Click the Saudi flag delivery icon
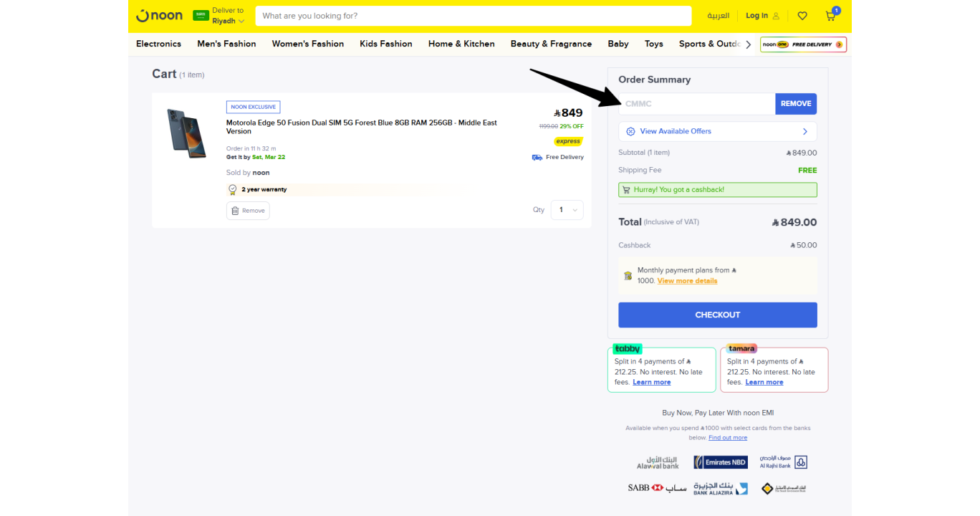980x516 pixels. point(201,16)
